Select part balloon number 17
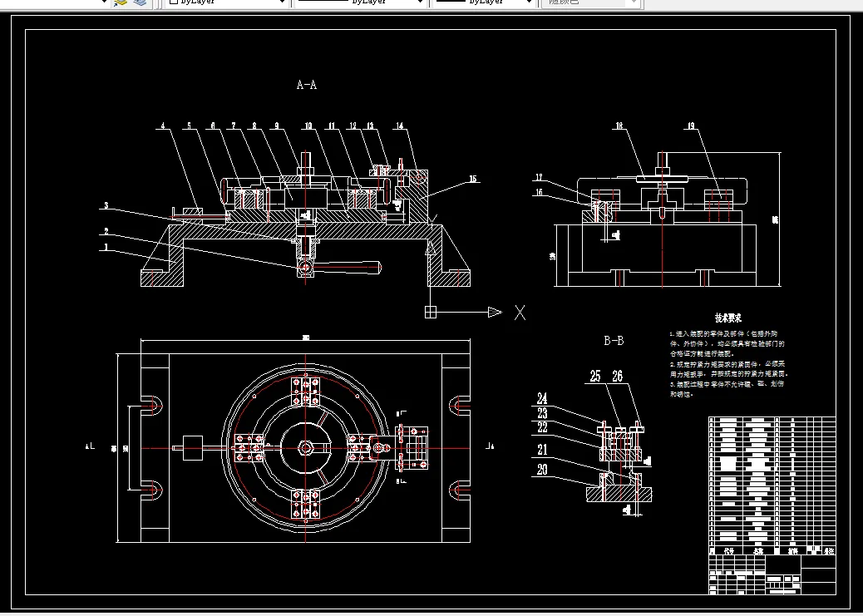 tap(539, 177)
